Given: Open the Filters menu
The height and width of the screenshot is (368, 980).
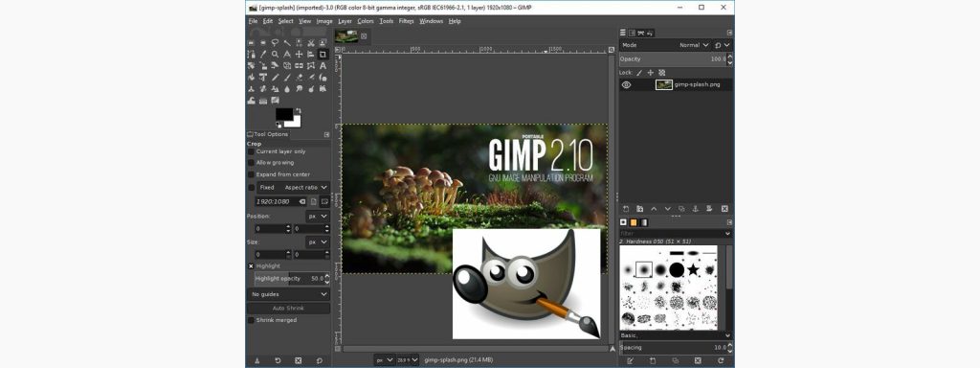Looking at the screenshot, I should tap(406, 21).
